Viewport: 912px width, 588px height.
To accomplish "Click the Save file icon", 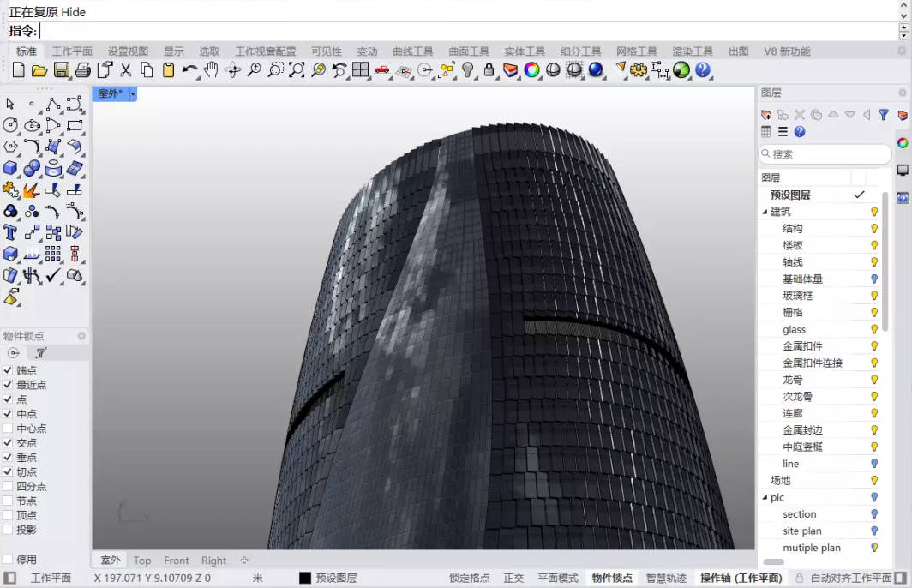I will (62, 70).
